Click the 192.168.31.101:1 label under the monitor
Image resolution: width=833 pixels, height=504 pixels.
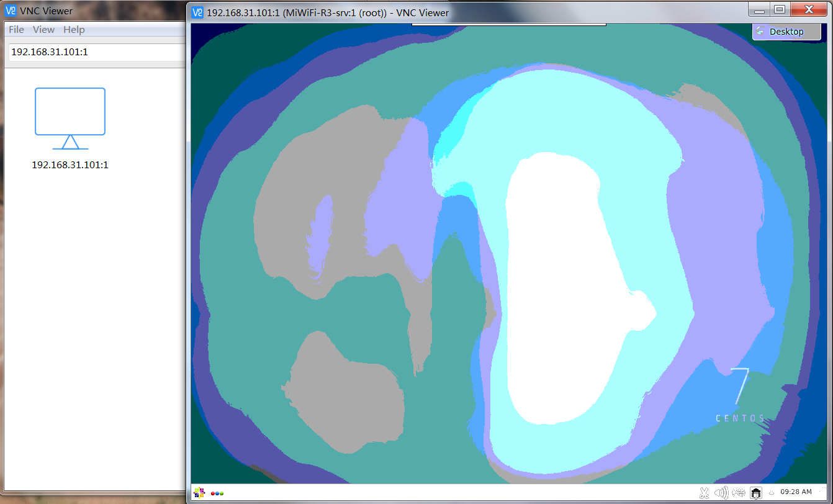click(x=70, y=165)
